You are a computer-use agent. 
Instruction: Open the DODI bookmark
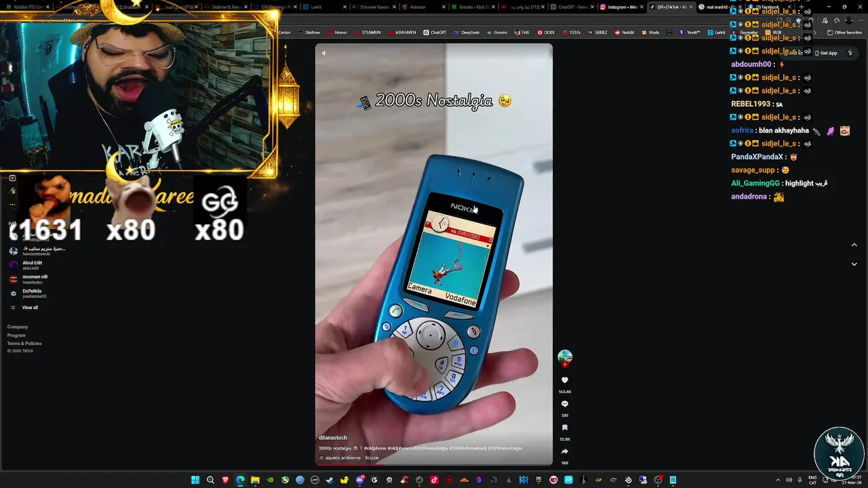(x=546, y=33)
